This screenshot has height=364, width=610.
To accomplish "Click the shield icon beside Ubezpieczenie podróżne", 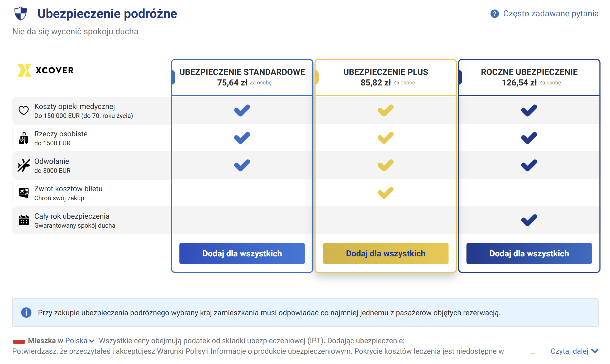I will pos(21,14).
